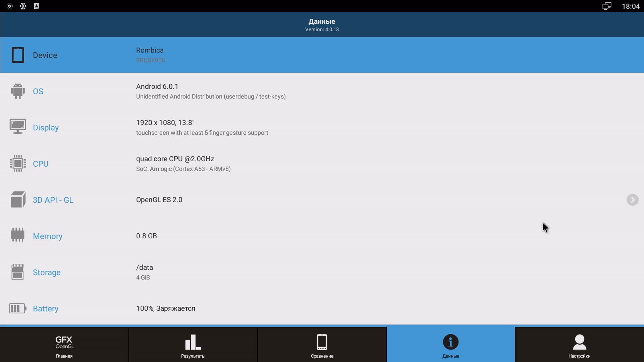Go to the Настройки settings tab

pyautogui.click(x=579, y=345)
